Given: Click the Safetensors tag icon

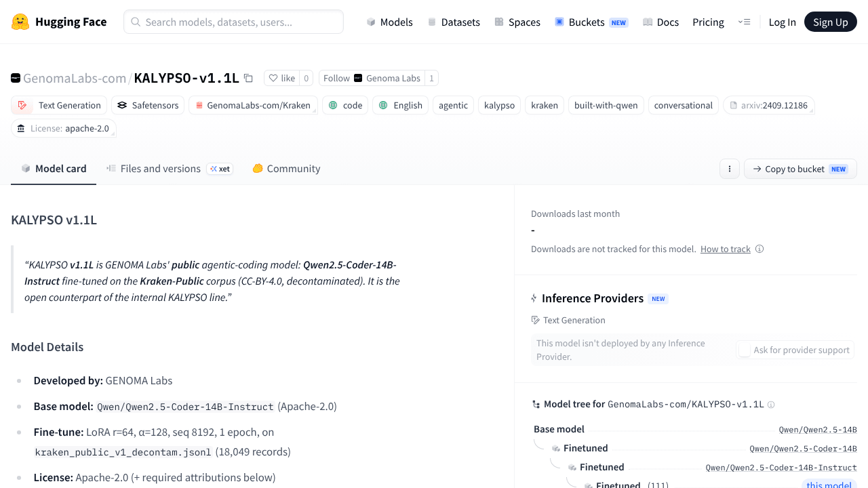Looking at the screenshot, I should tap(122, 105).
